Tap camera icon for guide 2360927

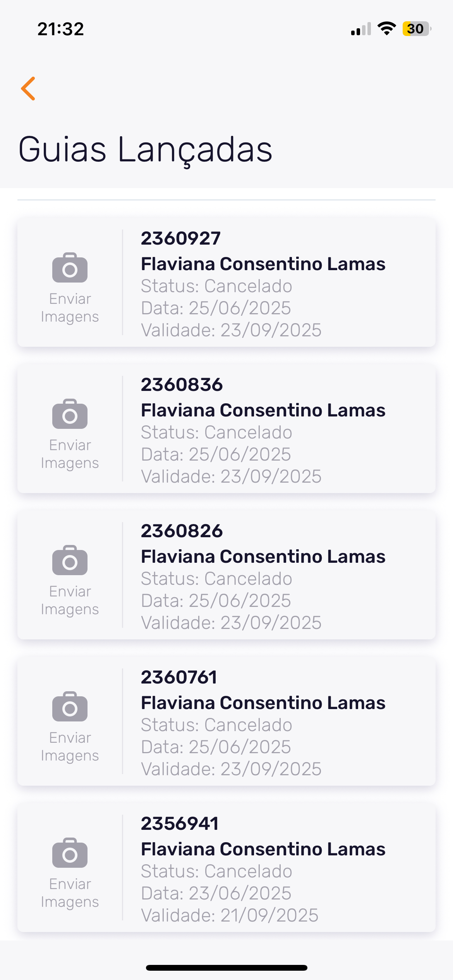pos(70,268)
